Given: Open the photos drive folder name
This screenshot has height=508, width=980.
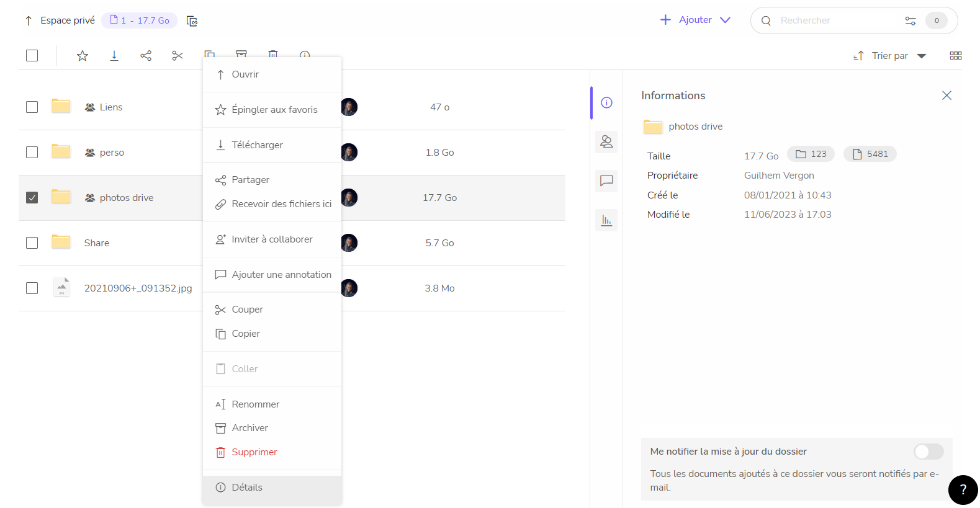Looking at the screenshot, I should coord(127,198).
